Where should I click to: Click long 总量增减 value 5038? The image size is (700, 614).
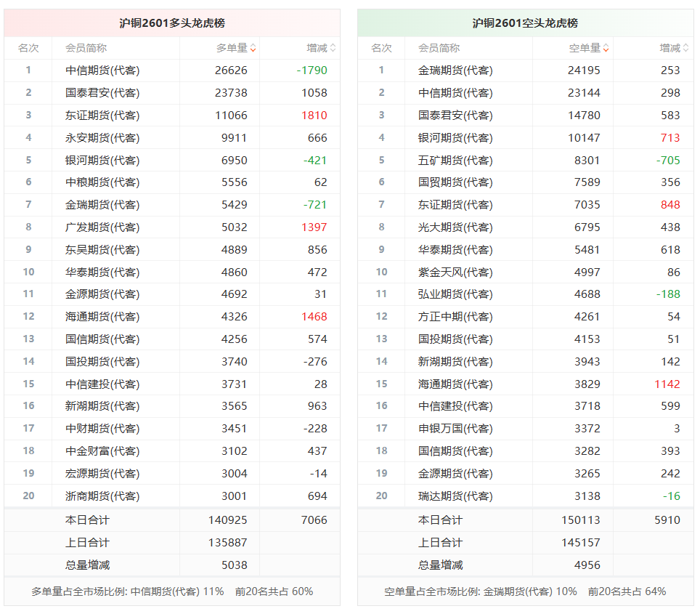point(235,565)
